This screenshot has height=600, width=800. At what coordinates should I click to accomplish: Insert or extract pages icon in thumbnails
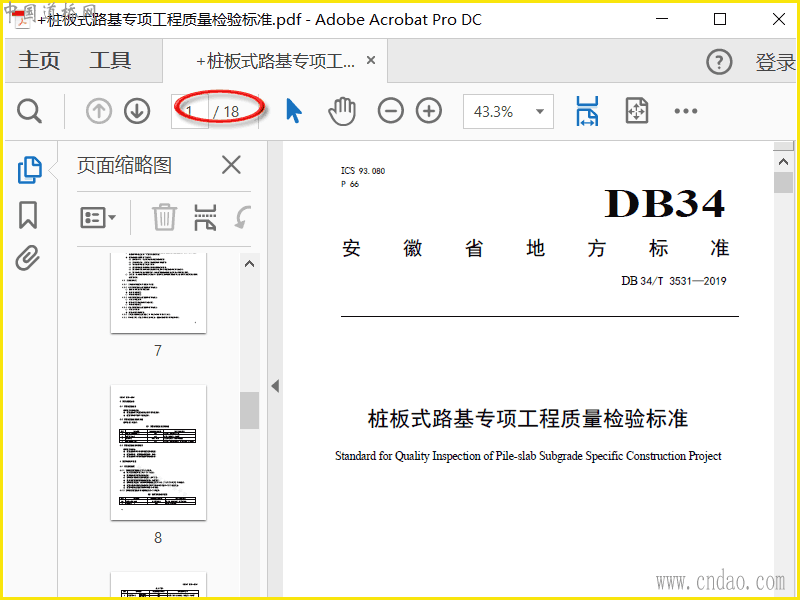[x=205, y=218]
